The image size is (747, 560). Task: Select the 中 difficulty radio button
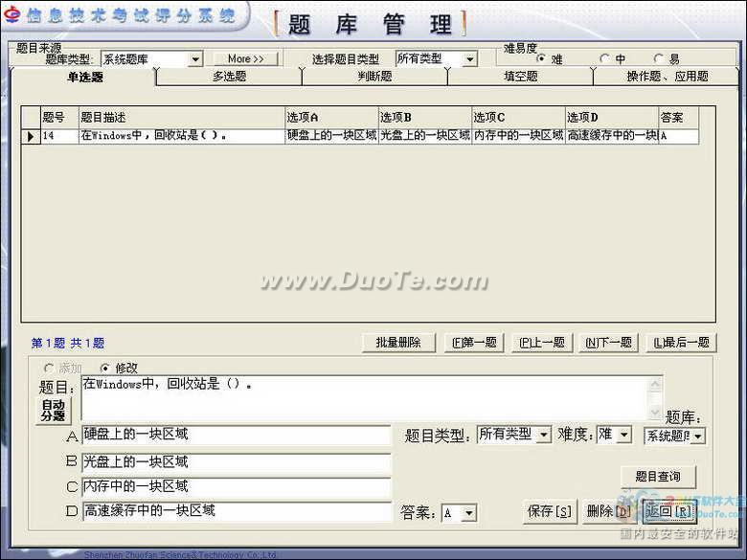pyautogui.click(x=605, y=59)
